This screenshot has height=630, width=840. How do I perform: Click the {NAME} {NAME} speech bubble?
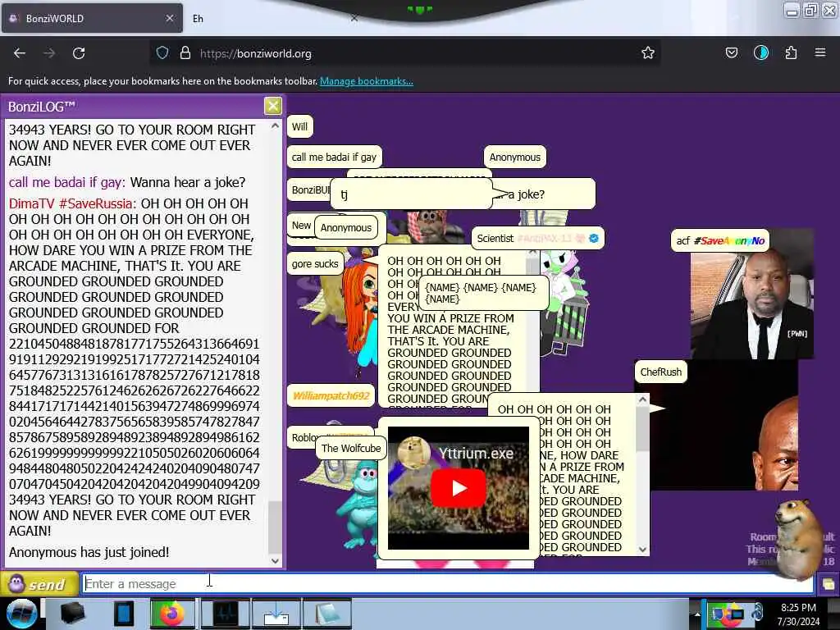pos(484,293)
